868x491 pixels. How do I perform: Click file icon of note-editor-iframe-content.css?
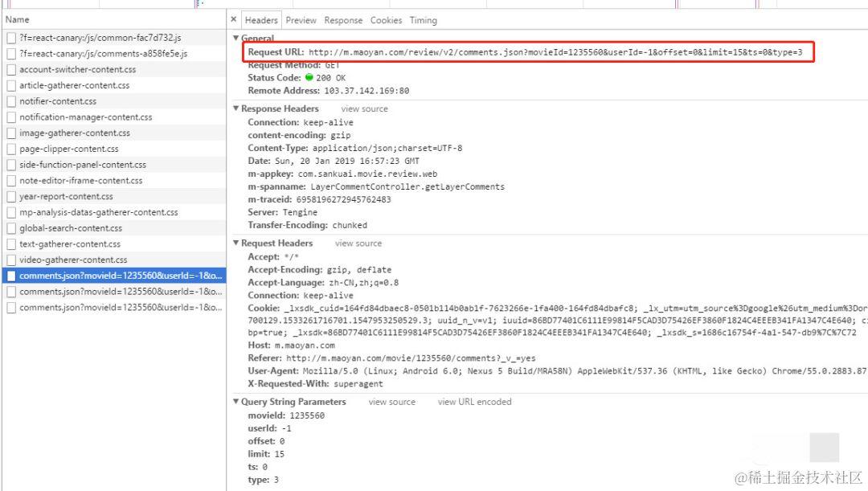(11, 181)
